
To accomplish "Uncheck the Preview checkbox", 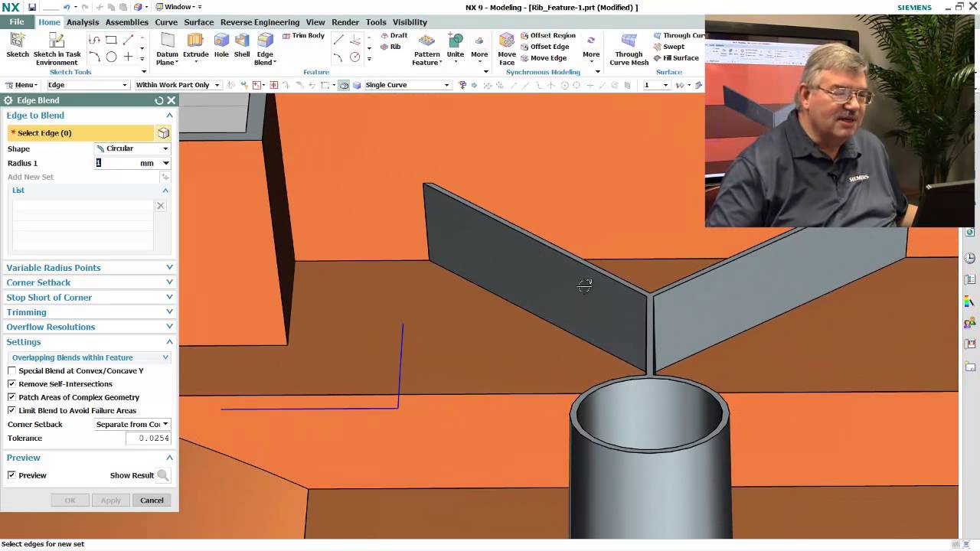I will [11, 475].
